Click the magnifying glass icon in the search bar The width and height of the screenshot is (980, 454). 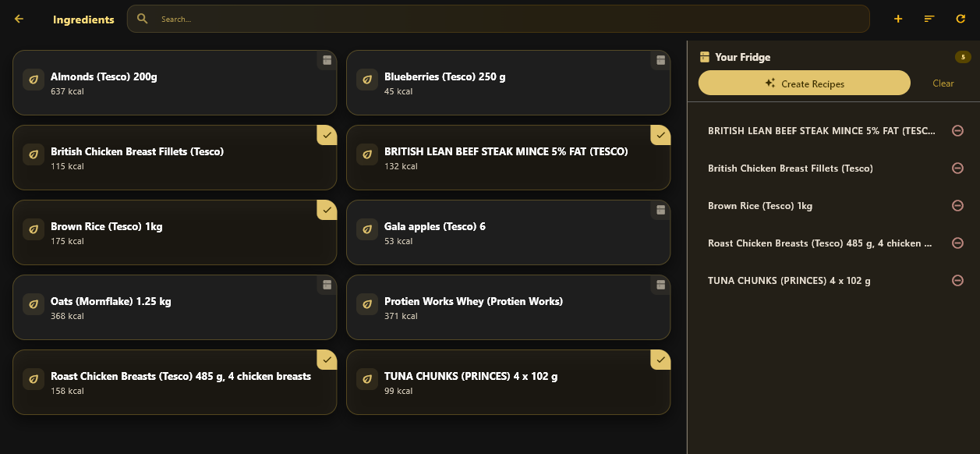142,18
